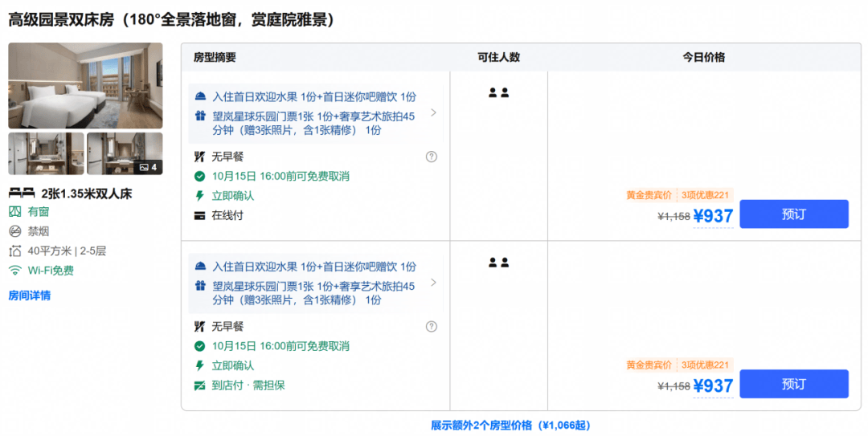The image size is (868, 436).
Task: Click the green checkmark cancellation icon in the 到店付 offer
Action: (200, 346)
